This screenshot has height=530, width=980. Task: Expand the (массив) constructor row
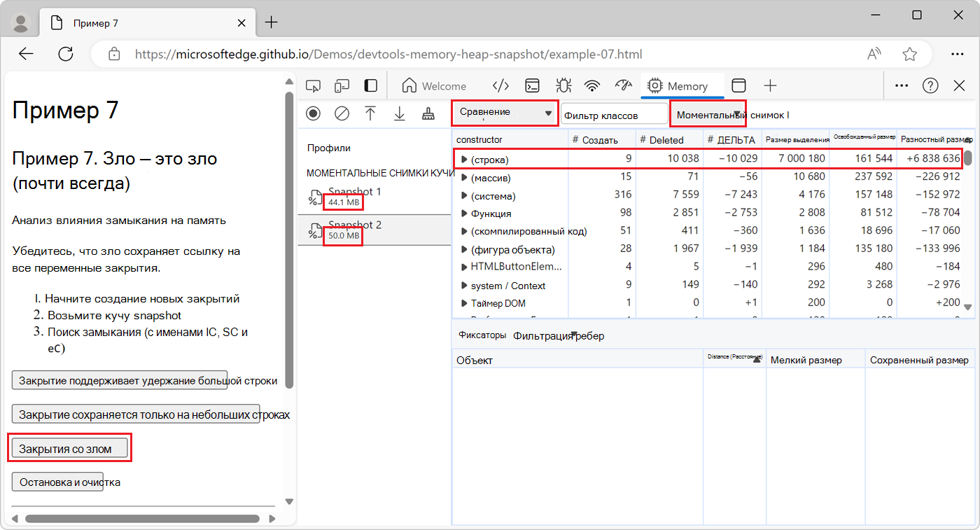coord(463,178)
